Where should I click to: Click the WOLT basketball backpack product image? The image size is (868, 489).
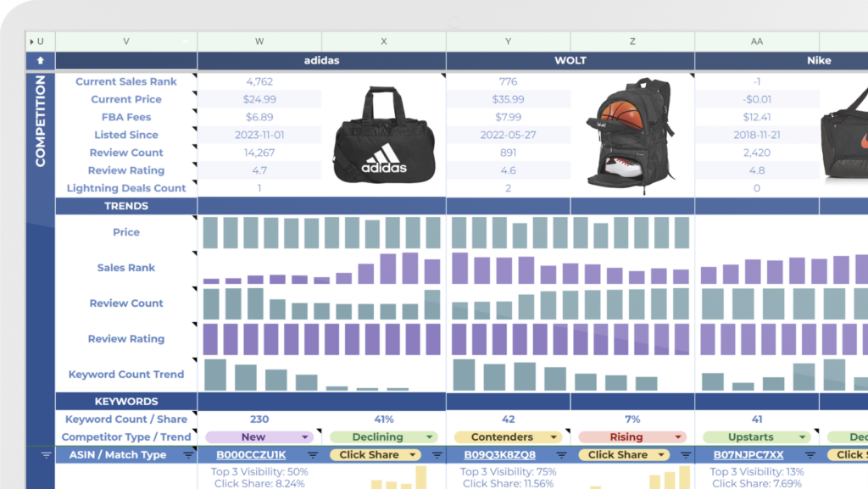point(631,136)
